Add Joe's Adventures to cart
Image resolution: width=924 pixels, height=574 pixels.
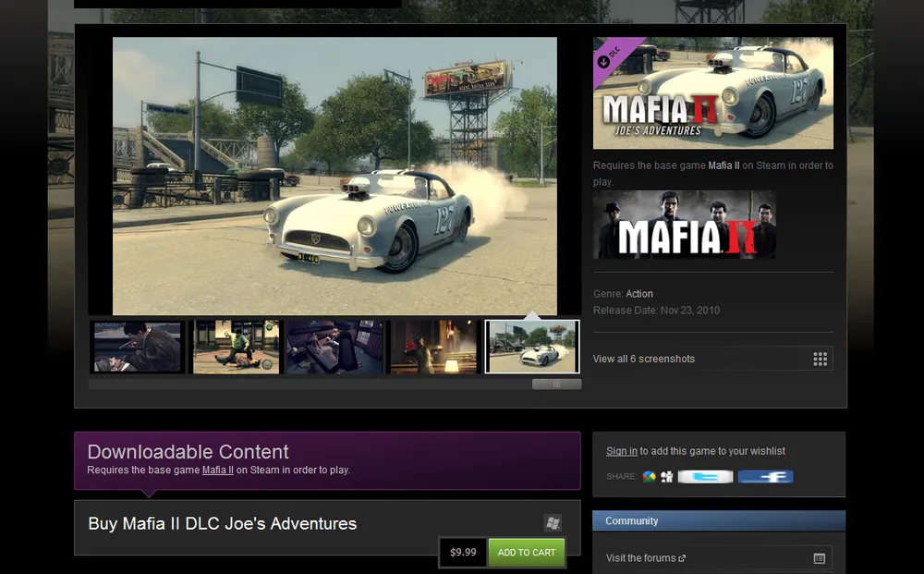[527, 553]
